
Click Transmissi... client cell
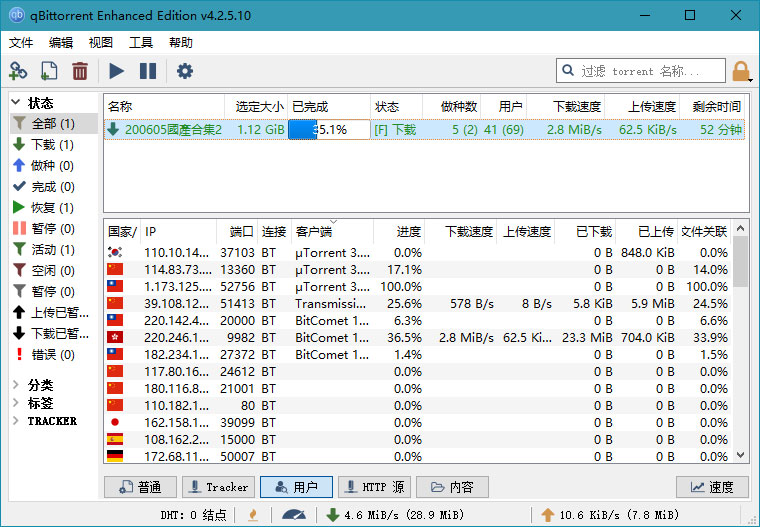pos(330,303)
